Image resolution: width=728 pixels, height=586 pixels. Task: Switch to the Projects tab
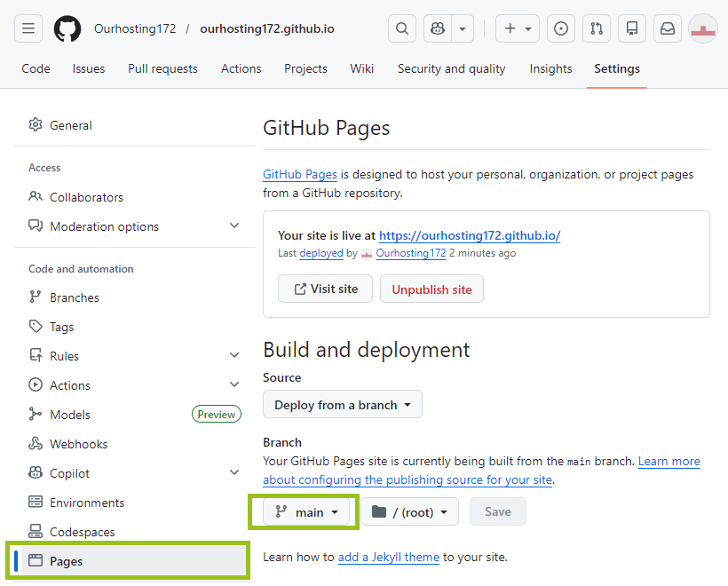pyautogui.click(x=305, y=68)
